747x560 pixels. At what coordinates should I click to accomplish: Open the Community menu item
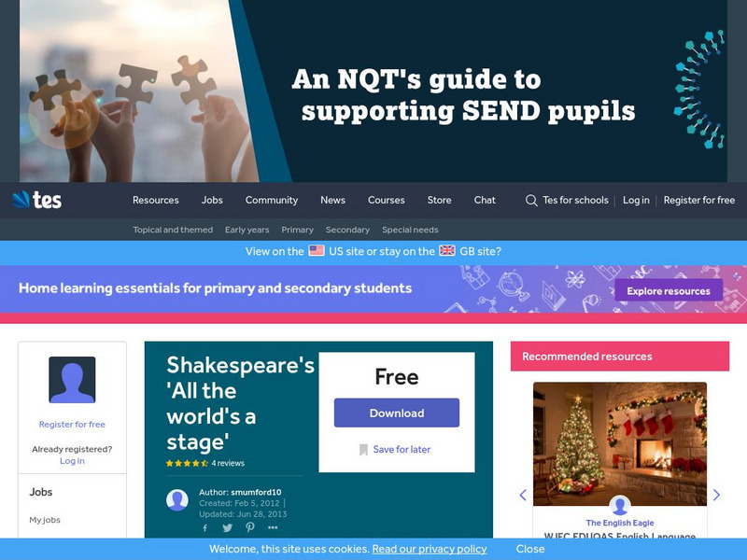[x=272, y=201]
